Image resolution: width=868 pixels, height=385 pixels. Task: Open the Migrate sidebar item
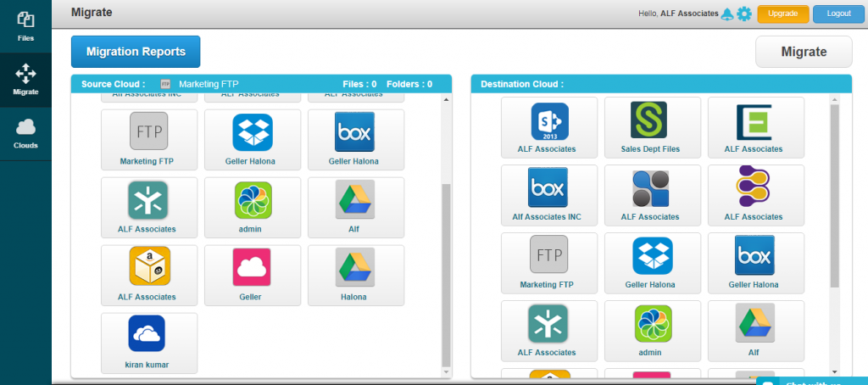(x=25, y=81)
